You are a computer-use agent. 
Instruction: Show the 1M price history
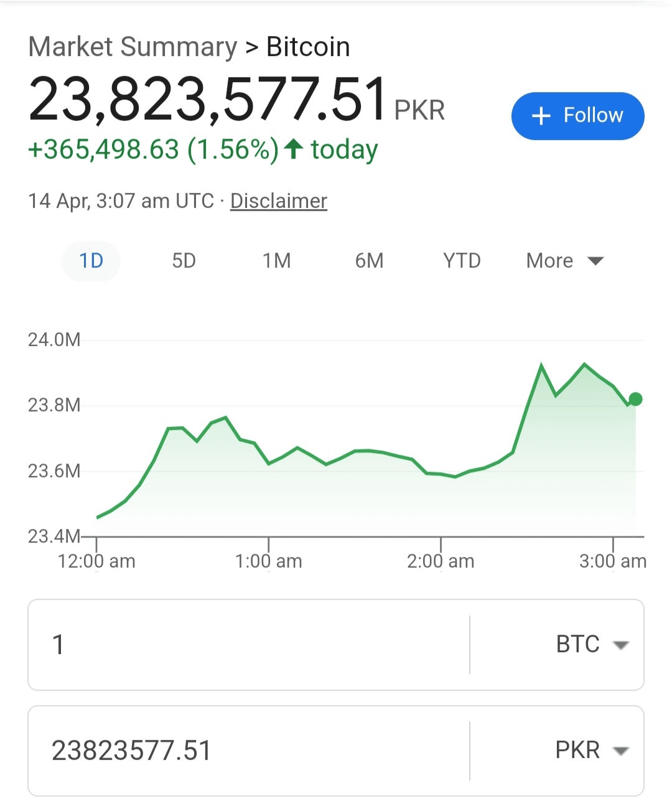coord(276,261)
